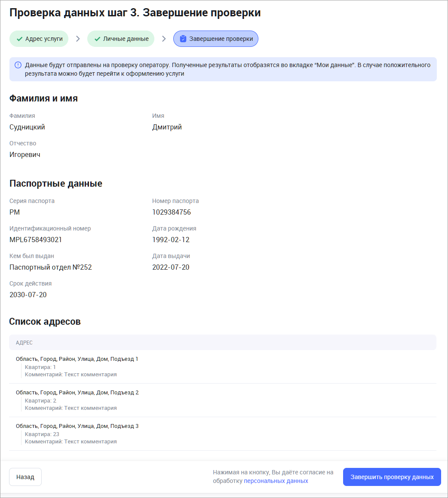Click Завершить проверку данных button
Image resolution: width=448 pixels, height=498 pixels.
tap(392, 477)
